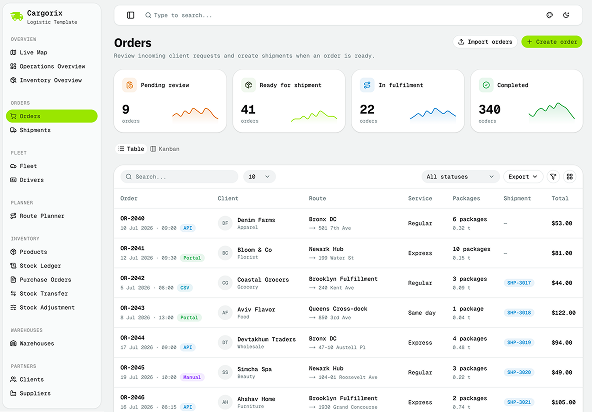The image size is (592, 412).
Task: Open the palette theme icon in top bar
Action: (x=549, y=15)
